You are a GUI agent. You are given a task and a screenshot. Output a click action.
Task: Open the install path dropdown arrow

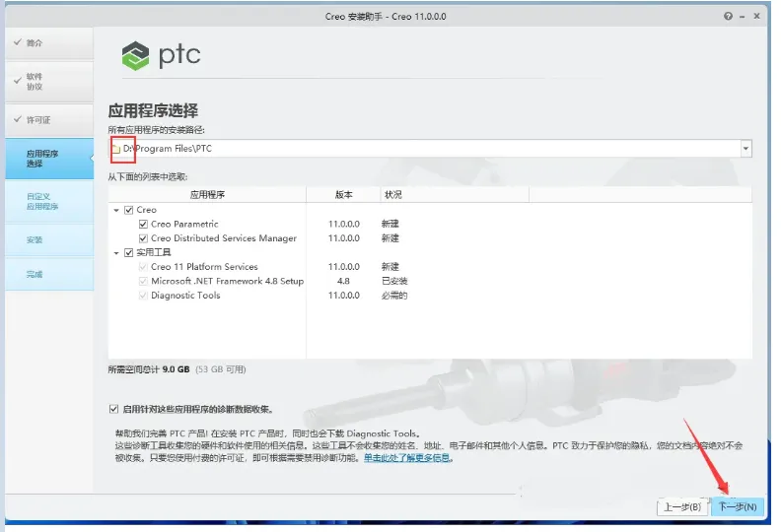[x=745, y=149]
